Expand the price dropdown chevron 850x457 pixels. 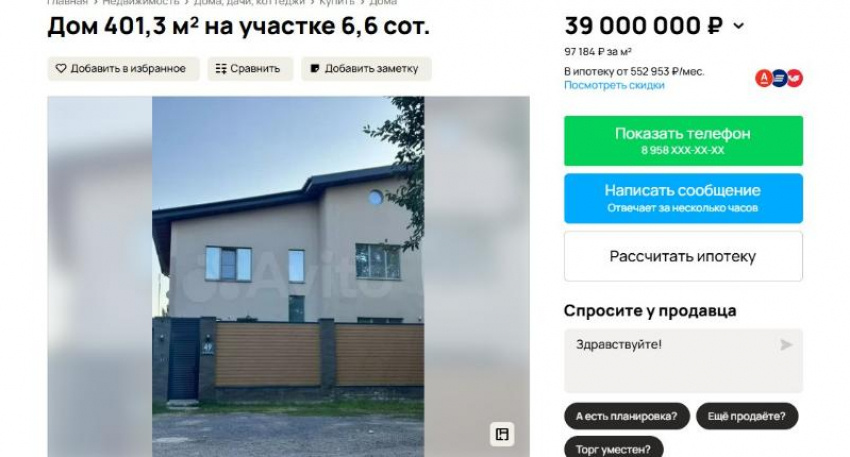click(x=738, y=25)
